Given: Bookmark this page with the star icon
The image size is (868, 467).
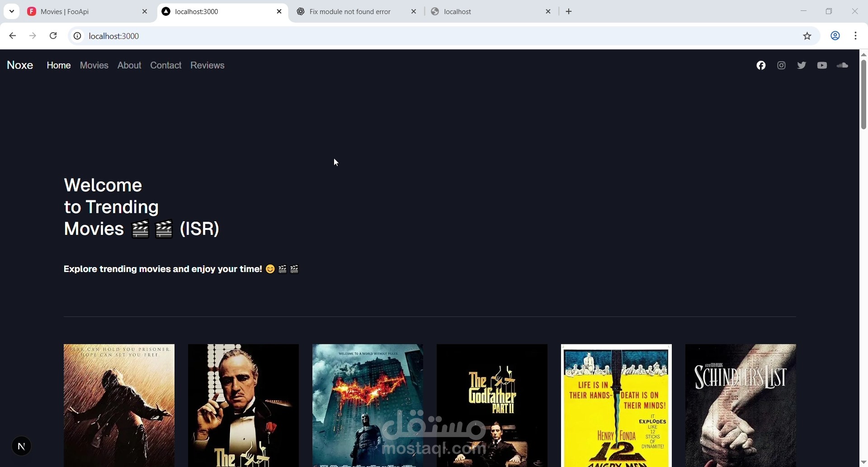Looking at the screenshot, I should [x=808, y=36].
